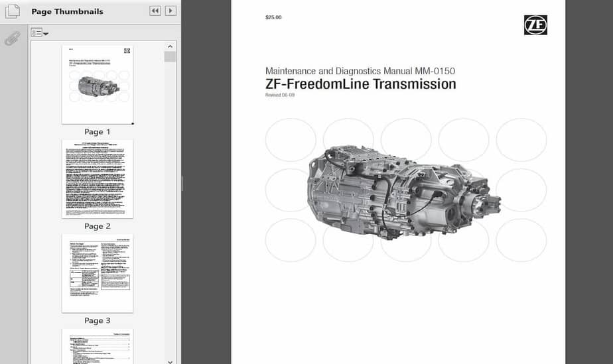Click the right arrow button in panel header
Screen dimensions: 613x364
170,11
